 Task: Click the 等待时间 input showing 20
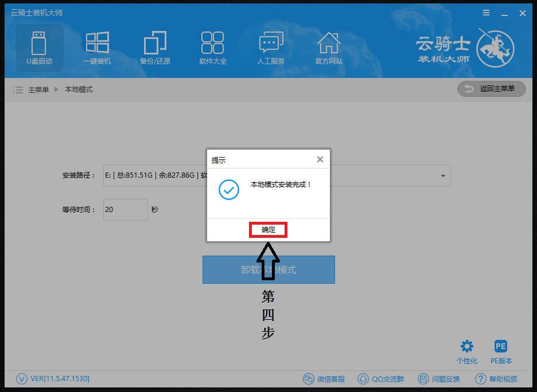(125, 210)
